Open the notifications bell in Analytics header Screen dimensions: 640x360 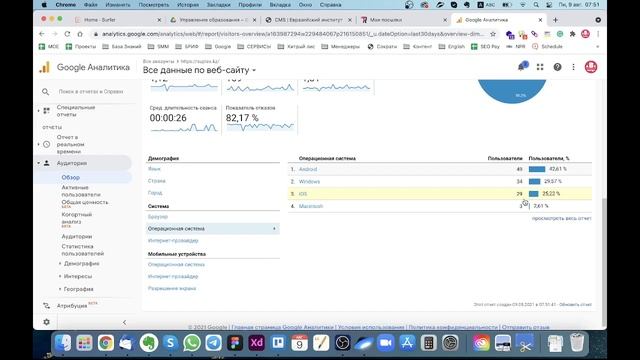coord(522,67)
